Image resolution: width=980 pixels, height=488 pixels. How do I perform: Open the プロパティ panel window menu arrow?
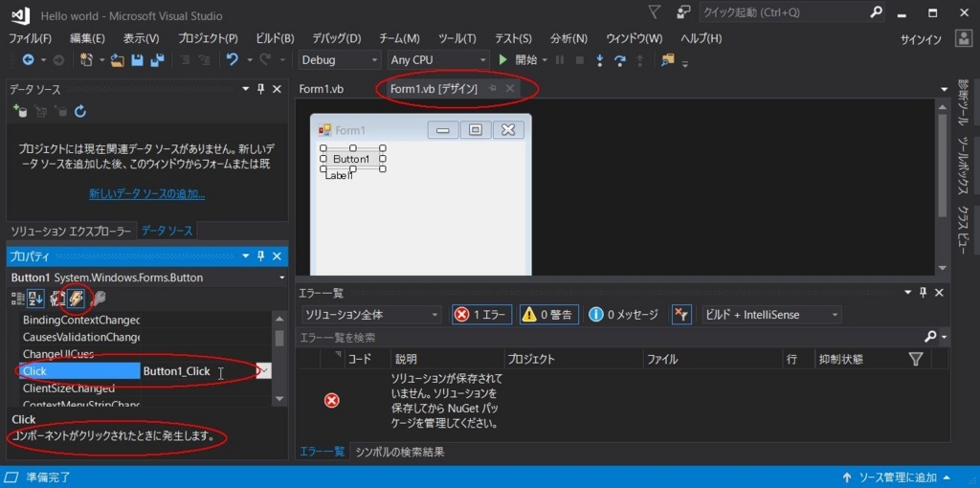click(246, 256)
